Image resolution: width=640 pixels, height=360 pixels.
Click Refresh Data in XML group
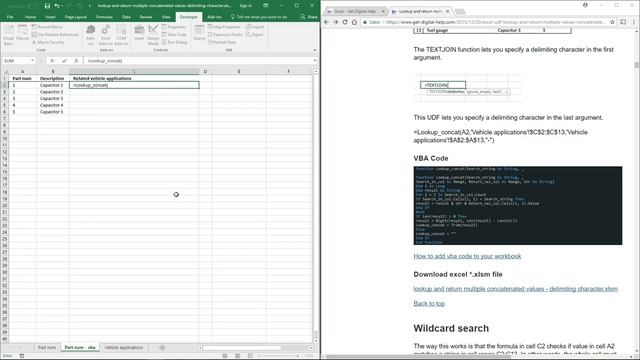pos(222,42)
